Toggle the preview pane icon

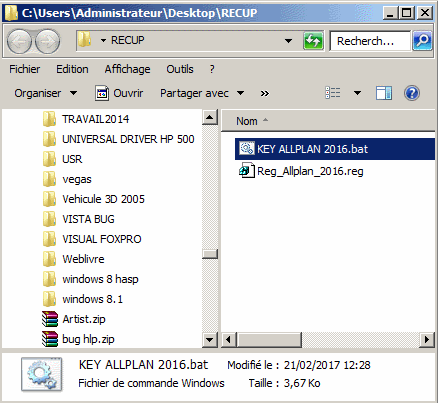click(384, 93)
